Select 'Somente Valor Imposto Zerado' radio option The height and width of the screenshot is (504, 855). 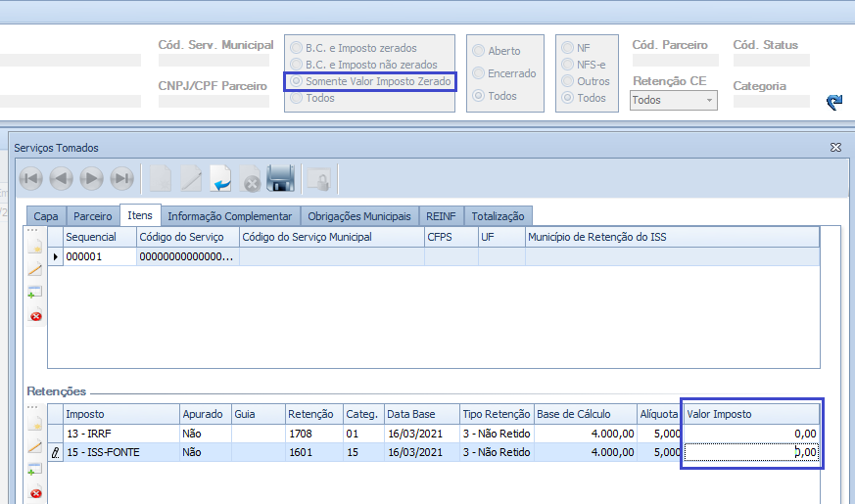click(295, 81)
